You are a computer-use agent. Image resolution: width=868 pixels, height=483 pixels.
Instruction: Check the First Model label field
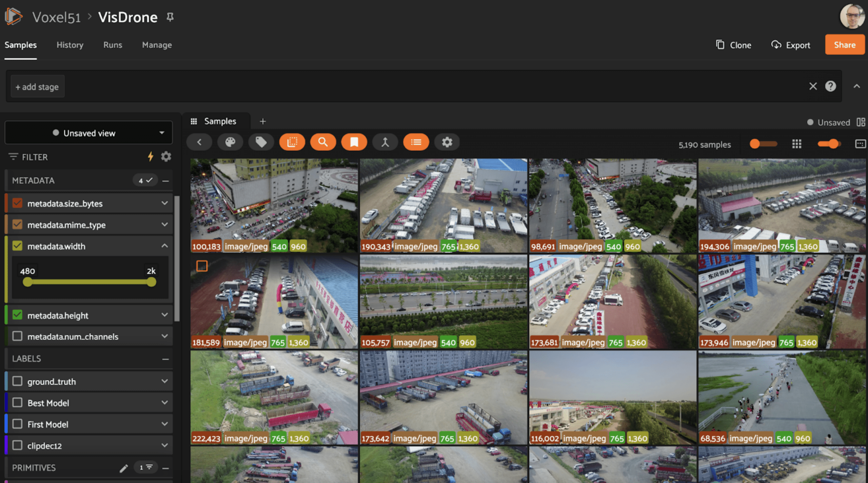tap(17, 424)
